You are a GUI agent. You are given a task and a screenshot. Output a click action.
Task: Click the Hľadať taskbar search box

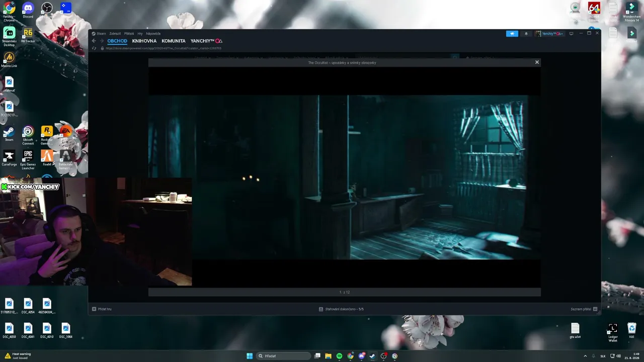pyautogui.click(x=283, y=356)
